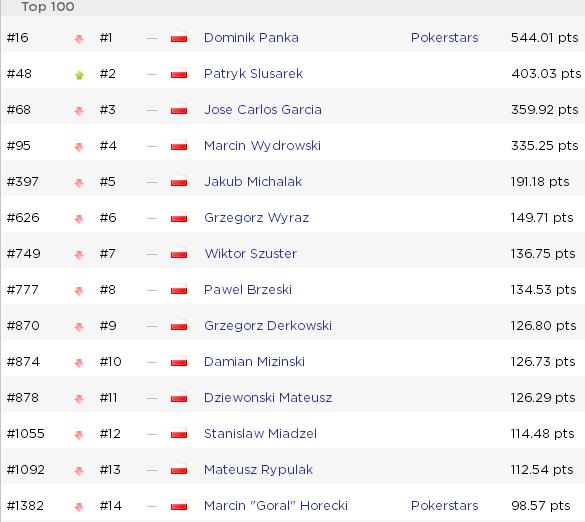Click red down arrow next to #749
Image resolution: width=585 pixels, height=522 pixels.
(79, 255)
